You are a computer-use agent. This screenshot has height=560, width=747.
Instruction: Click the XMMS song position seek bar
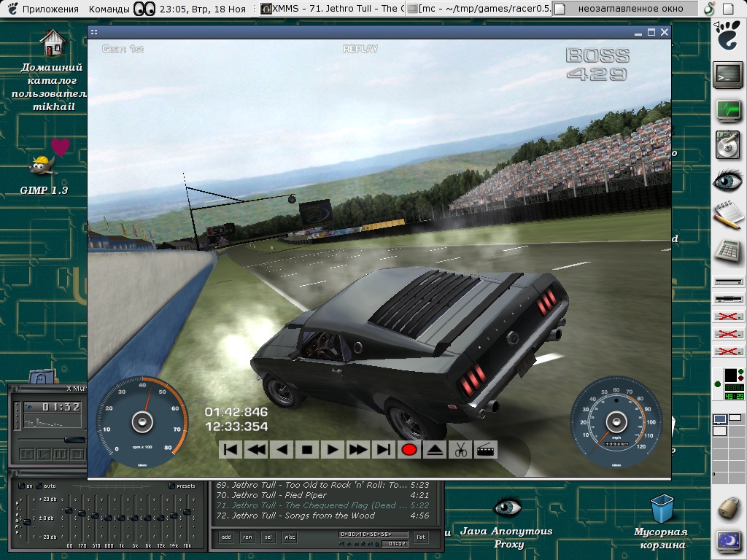coord(51,440)
